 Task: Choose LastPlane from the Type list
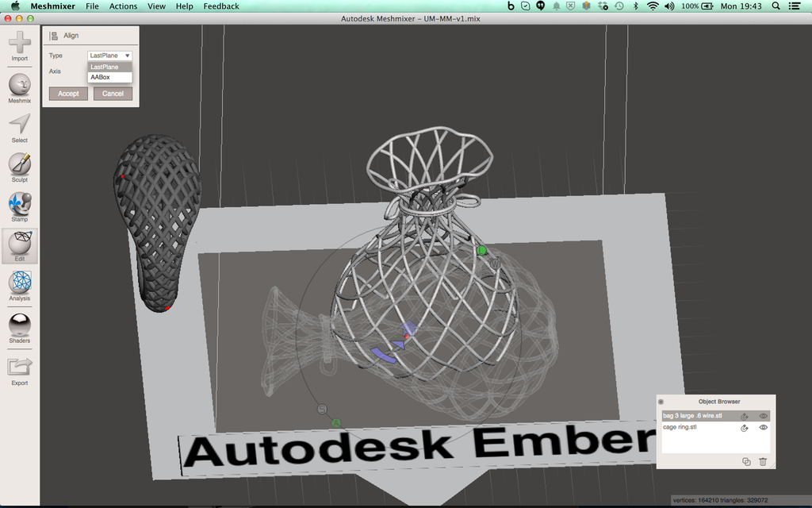(x=109, y=67)
